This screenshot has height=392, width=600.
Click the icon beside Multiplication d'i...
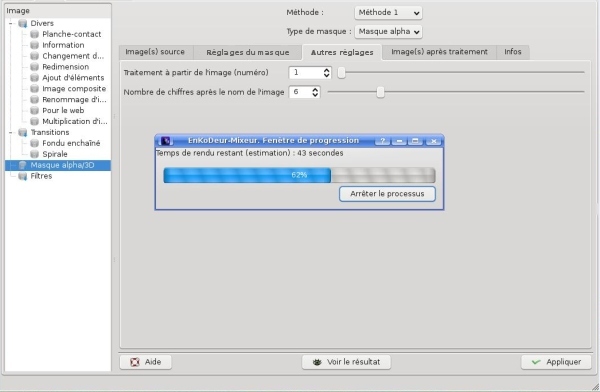click(x=34, y=122)
